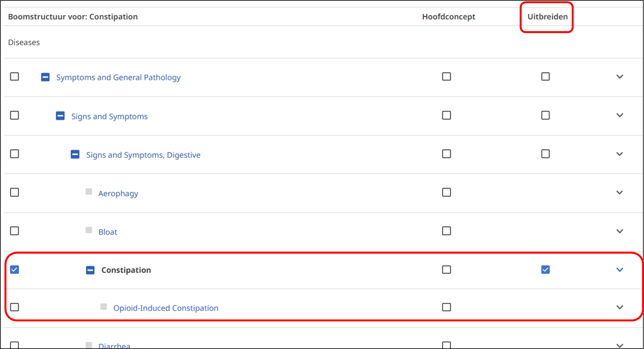
Task: Expand details chevron for Signs and Symptoms, Digestive
Action: 620,154
